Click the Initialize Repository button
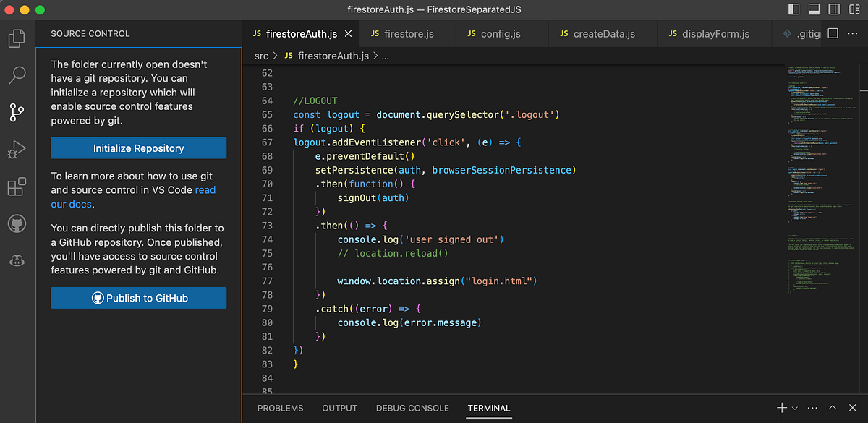 tap(138, 148)
